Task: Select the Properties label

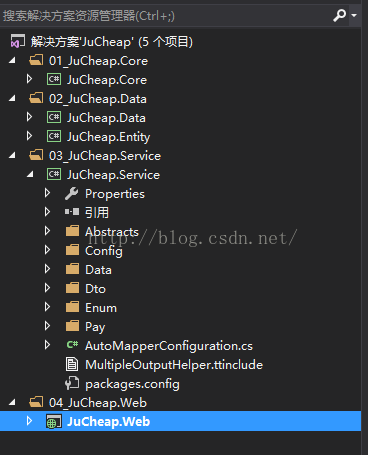Action: (115, 194)
